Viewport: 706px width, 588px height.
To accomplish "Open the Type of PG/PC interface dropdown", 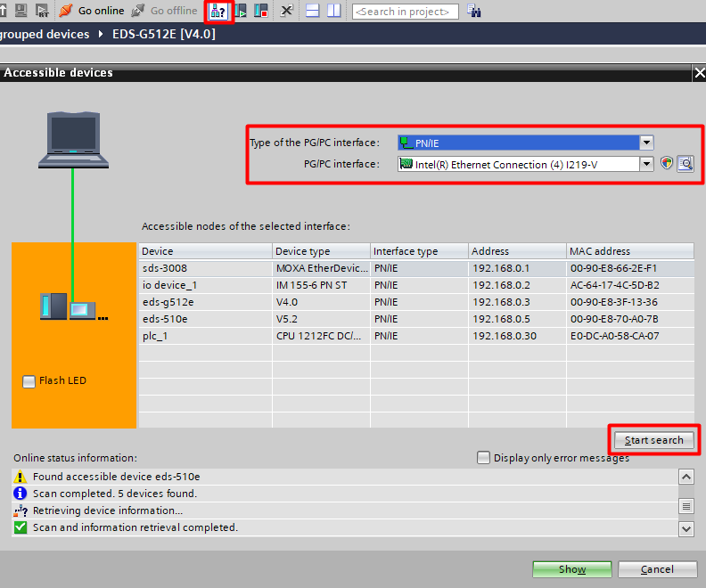I will [646, 143].
